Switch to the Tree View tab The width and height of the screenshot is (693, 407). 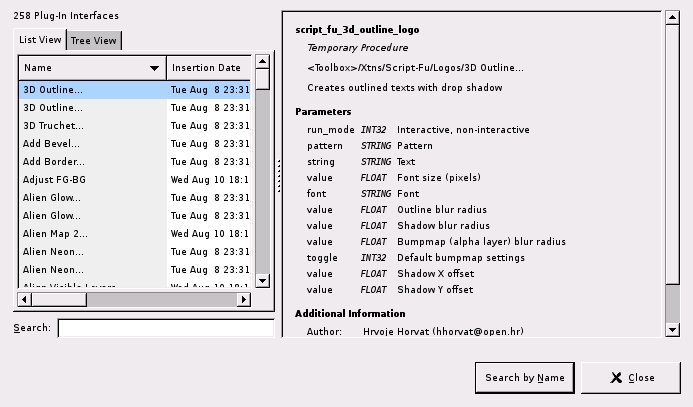point(94,40)
